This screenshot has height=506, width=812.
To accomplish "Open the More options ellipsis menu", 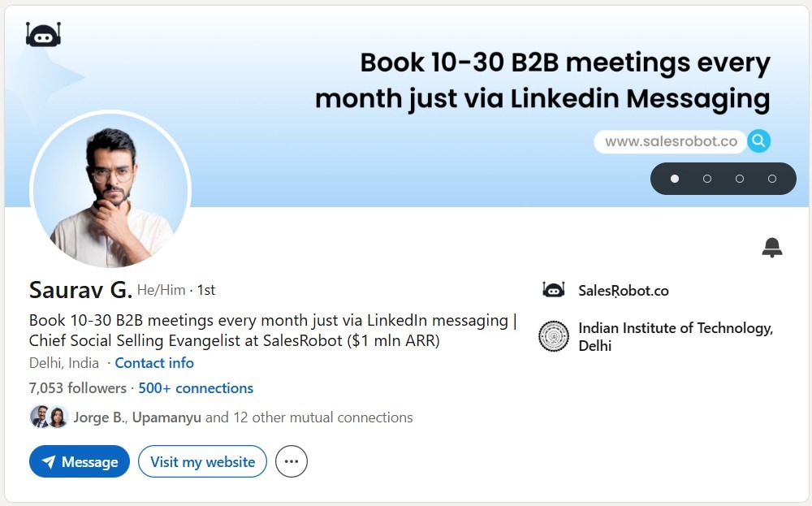I will [x=291, y=461].
